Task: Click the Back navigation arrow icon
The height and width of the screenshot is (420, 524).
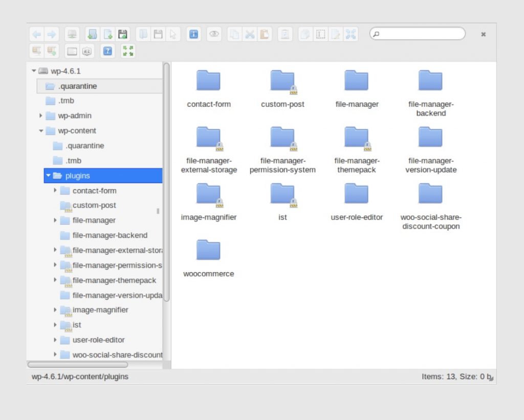Action: (37, 34)
